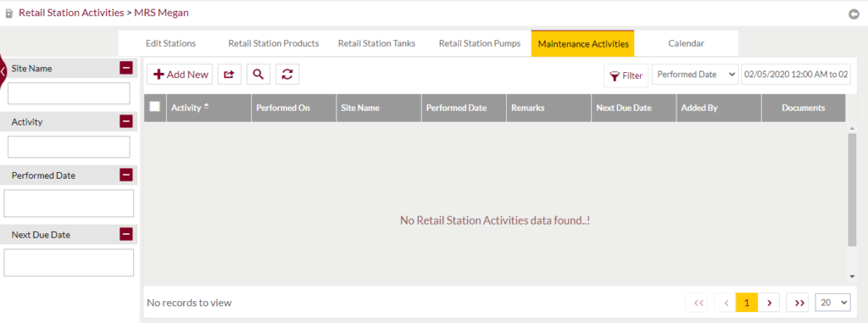Click the refresh icon in the toolbar
Screen dimensions: 868x323
287,75
